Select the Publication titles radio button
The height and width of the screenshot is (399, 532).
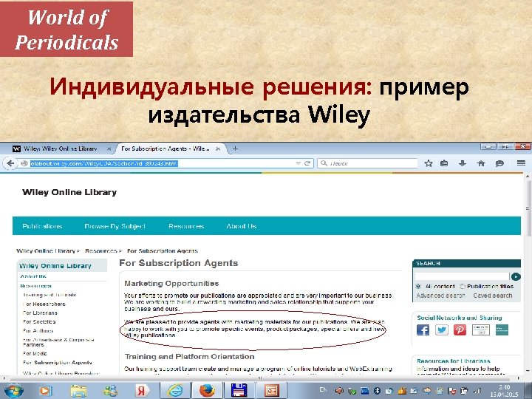click(462, 287)
